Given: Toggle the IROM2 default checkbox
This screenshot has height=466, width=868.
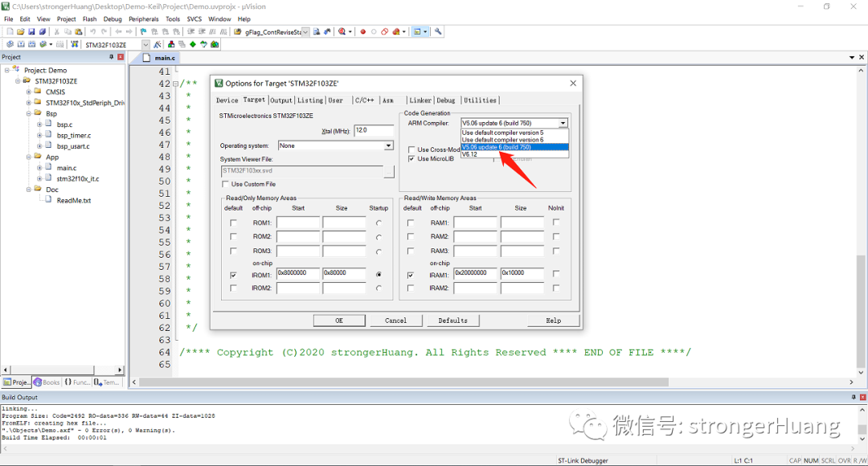Looking at the screenshot, I should point(233,288).
